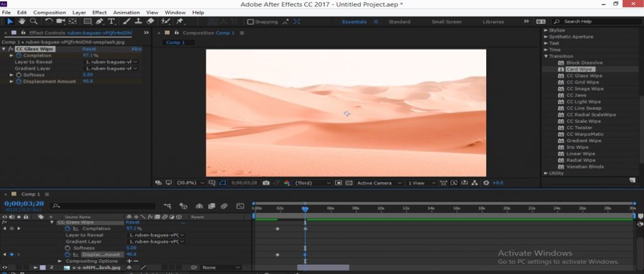Select the Eraser tool
The width and height of the screenshot is (644, 274).
click(150, 21)
